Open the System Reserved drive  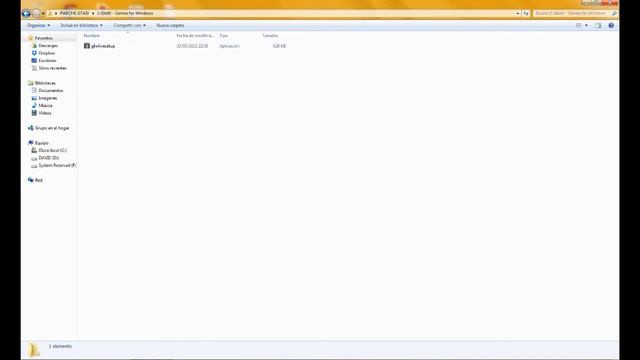[57, 165]
